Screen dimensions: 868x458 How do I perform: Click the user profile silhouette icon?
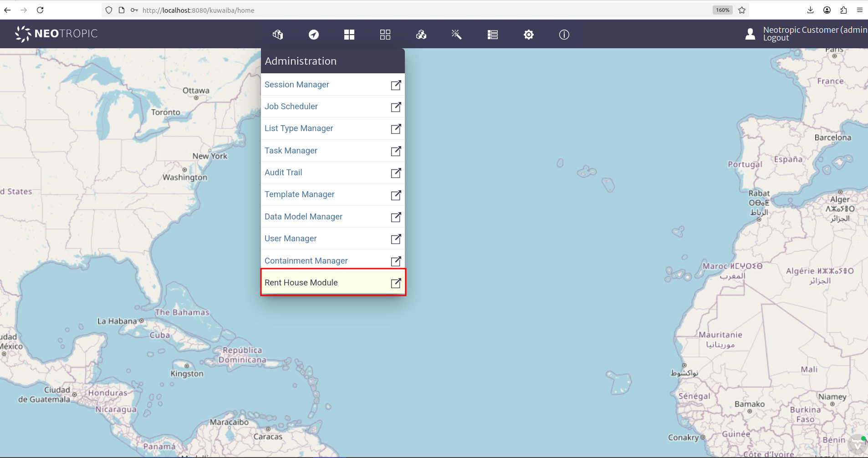coord(750,34)
